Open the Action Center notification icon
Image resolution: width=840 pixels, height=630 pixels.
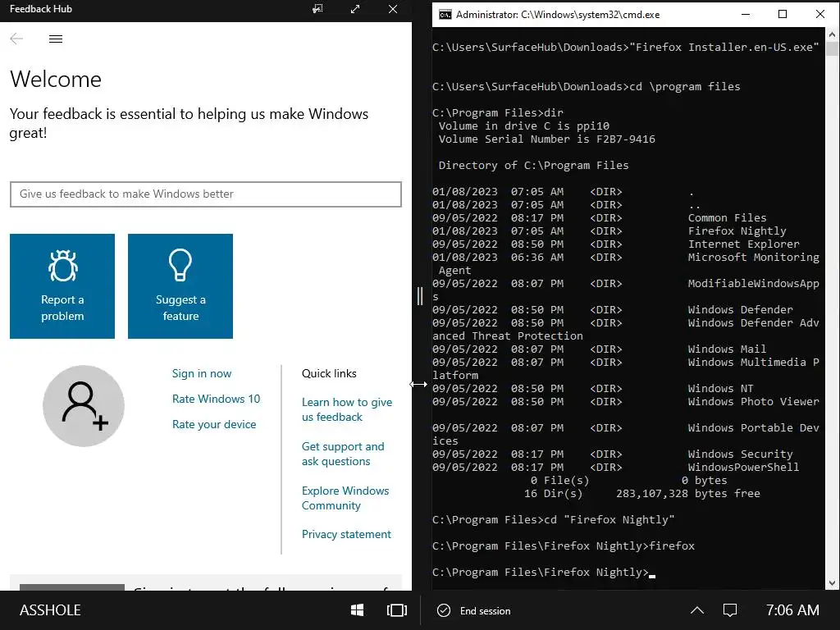(729, 610)
